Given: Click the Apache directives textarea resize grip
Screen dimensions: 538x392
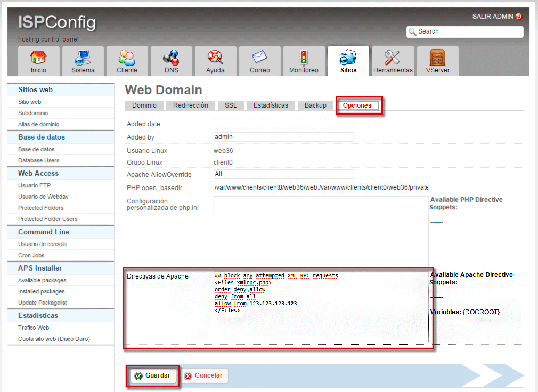Looking at the screenshot, I should (x=426, y=339).
